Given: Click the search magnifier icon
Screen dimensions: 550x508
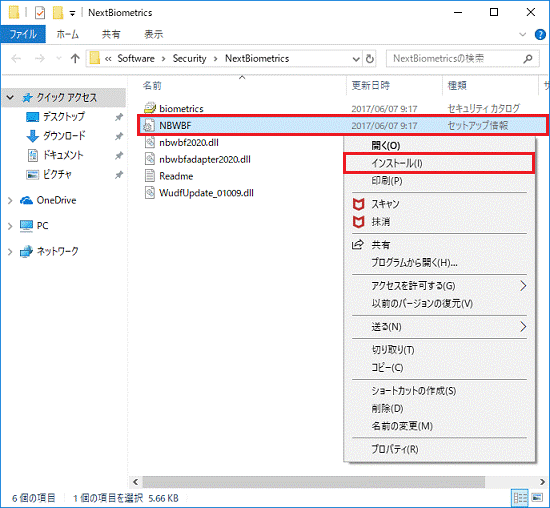Looking at the screenshot, I should [x=528, y=59].
